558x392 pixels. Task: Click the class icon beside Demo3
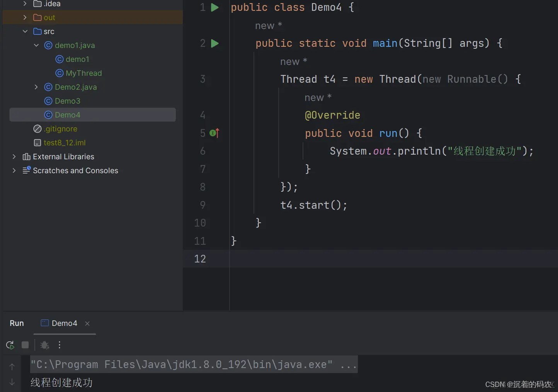48,101
